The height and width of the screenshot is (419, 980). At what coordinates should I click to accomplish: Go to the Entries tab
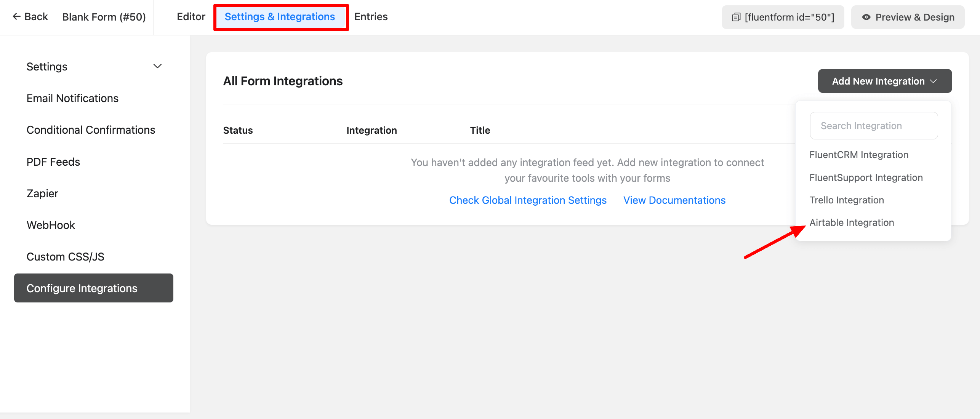point(371,17)
